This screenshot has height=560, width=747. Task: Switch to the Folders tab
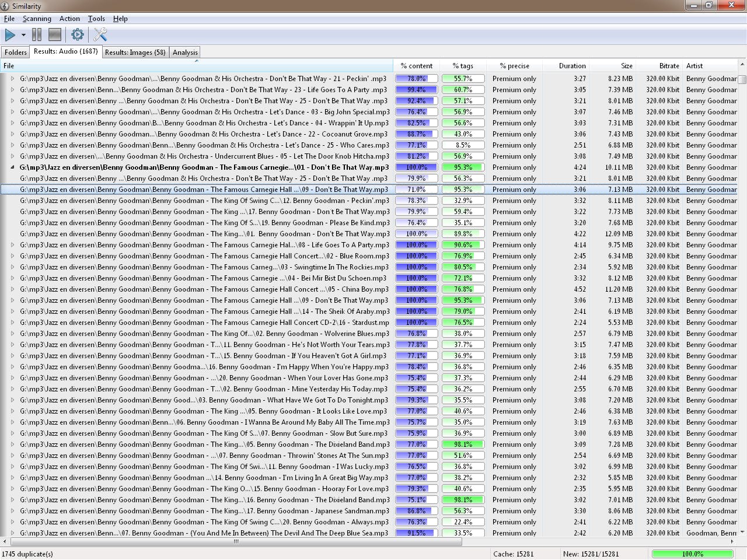coord(16,52)
